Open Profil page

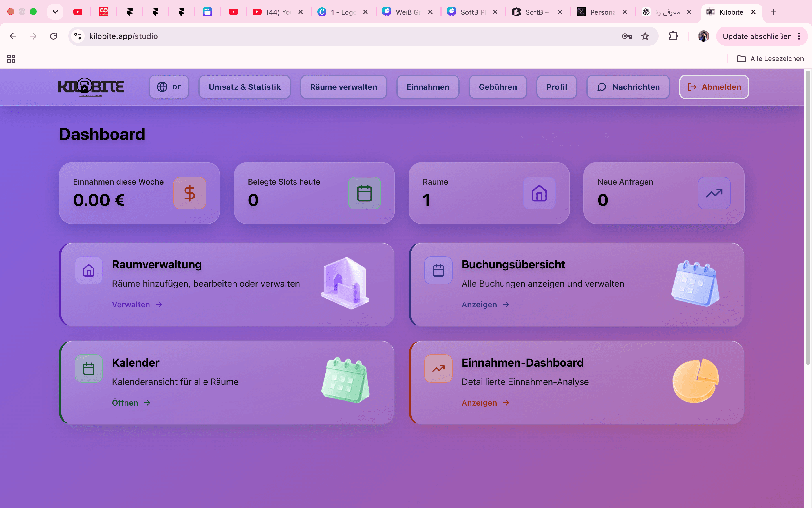557,87
